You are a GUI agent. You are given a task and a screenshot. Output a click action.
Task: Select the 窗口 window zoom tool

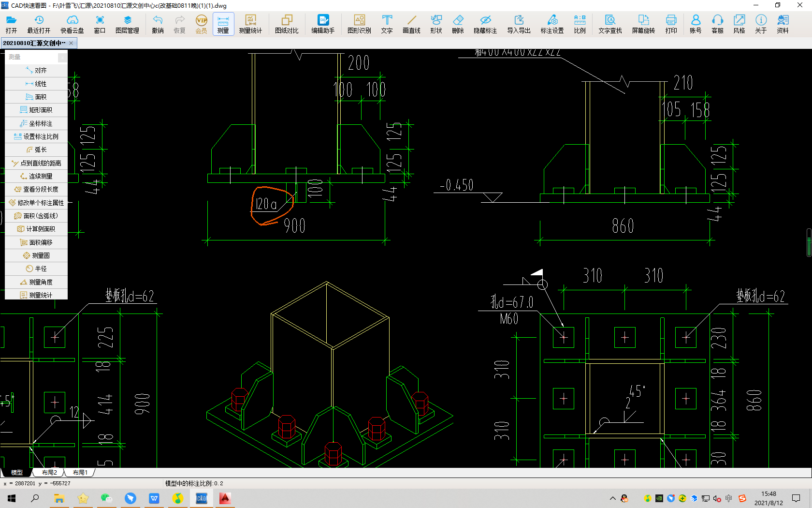click(x=100, y=24)
